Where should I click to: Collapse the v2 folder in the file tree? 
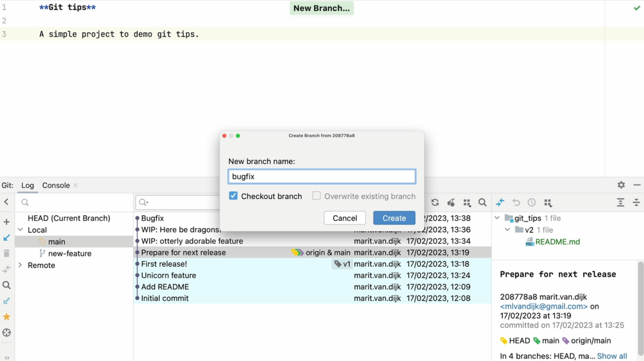(x=507, y=229)
